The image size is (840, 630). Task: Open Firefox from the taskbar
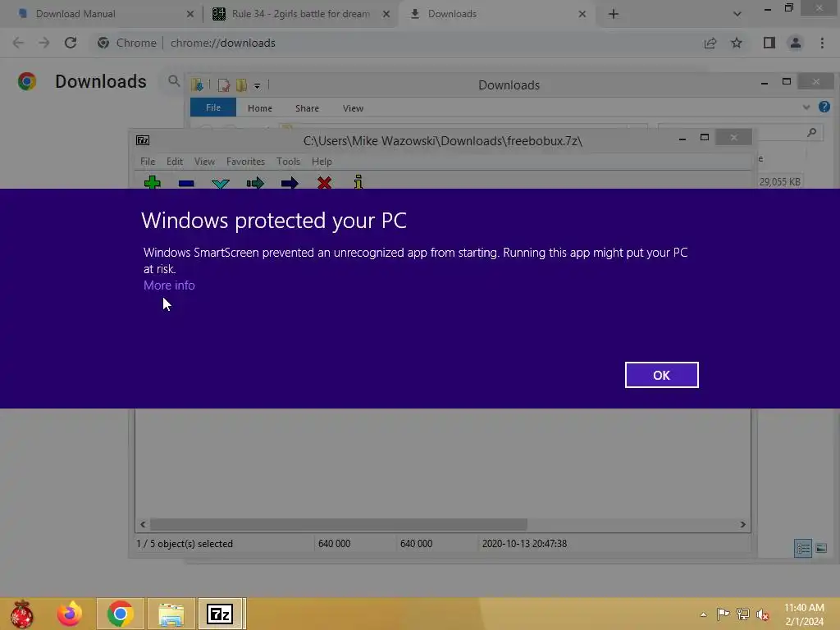[70, 614]
